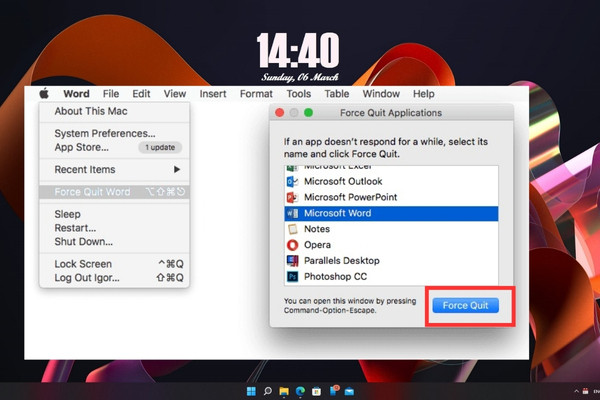Open the Tools menu

pos(299,94)
